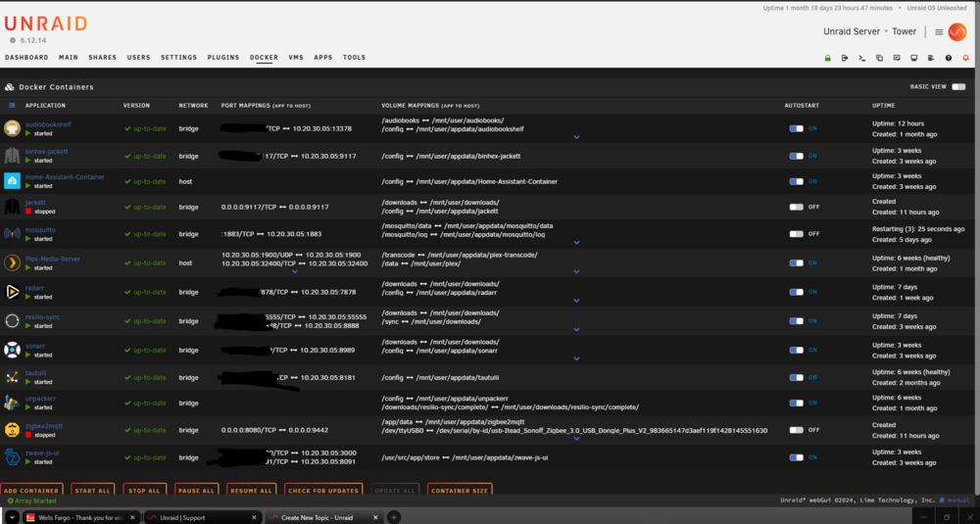Open the Tools menu item

pos(354,58)
